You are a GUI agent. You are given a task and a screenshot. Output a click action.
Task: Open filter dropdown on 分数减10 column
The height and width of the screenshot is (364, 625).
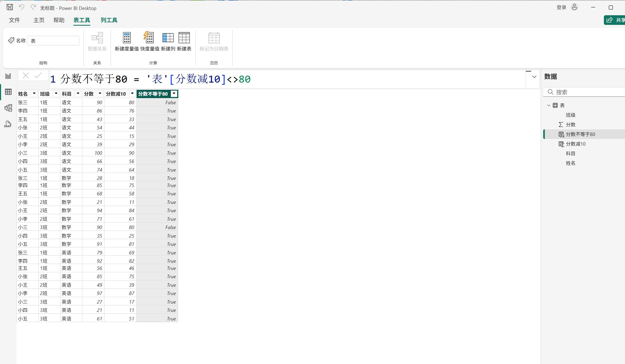tap(132, 94)
